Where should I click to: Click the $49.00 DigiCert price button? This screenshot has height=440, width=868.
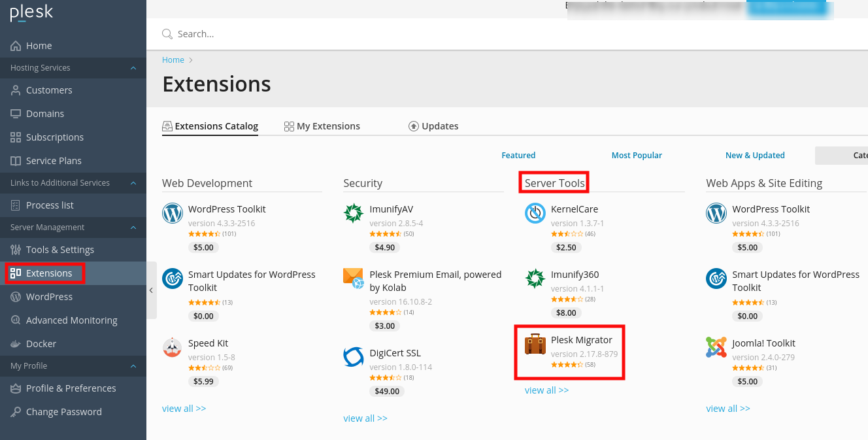tap(387, 391)
